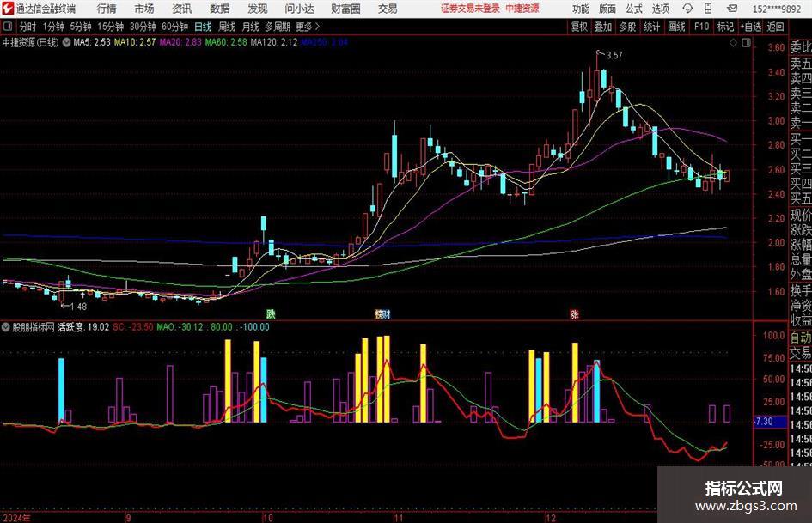Click the 复权 button
This screenshot has width=812, height=523.
click(579, 27)
